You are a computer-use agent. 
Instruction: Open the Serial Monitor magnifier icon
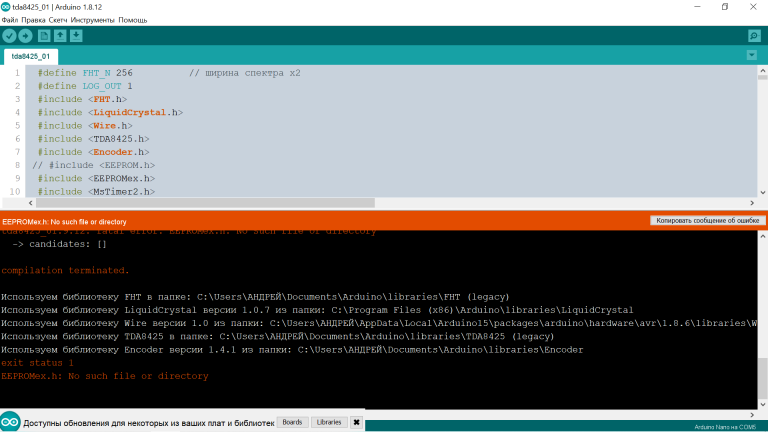point(754,36)
